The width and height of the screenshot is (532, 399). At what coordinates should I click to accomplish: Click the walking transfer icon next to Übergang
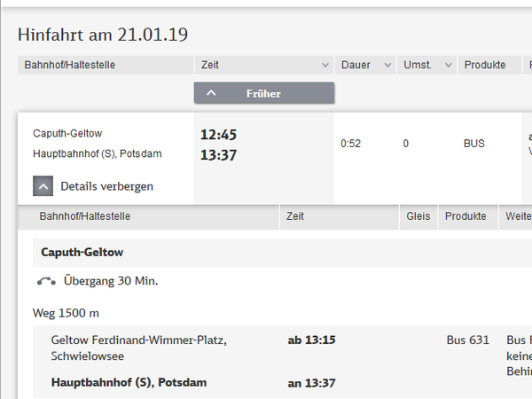point(47,281)
